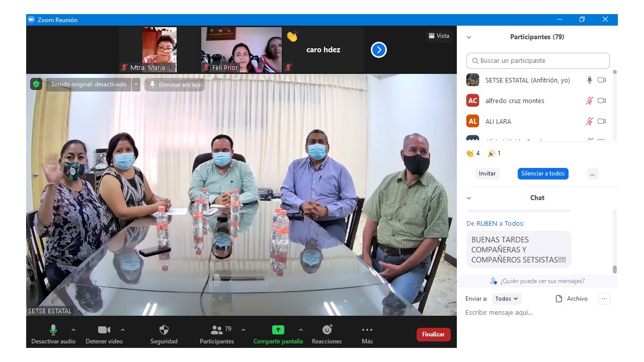Image resolution: width=644 pixels, height=362 pixels.
Task: Click SETSE ESTATAL camera icon
Action: tap(602, 80)
